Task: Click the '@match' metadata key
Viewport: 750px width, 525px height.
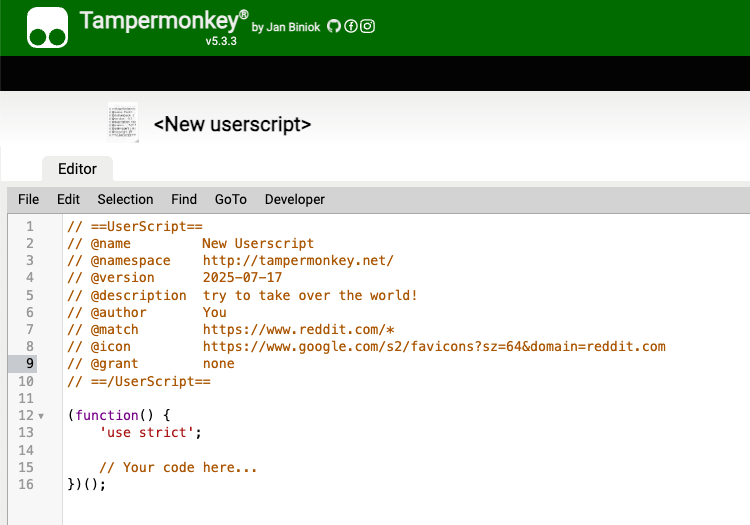Action: tap(114, 330)
